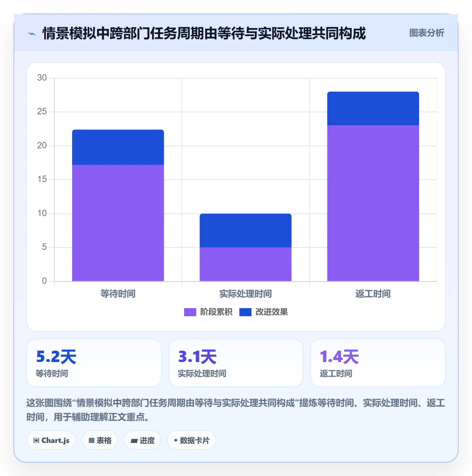The height and width of the screenshot is (476, 472).
Task: Open the 3.1天 实际处理时间 data card
Action: click(x=236, y=363)
